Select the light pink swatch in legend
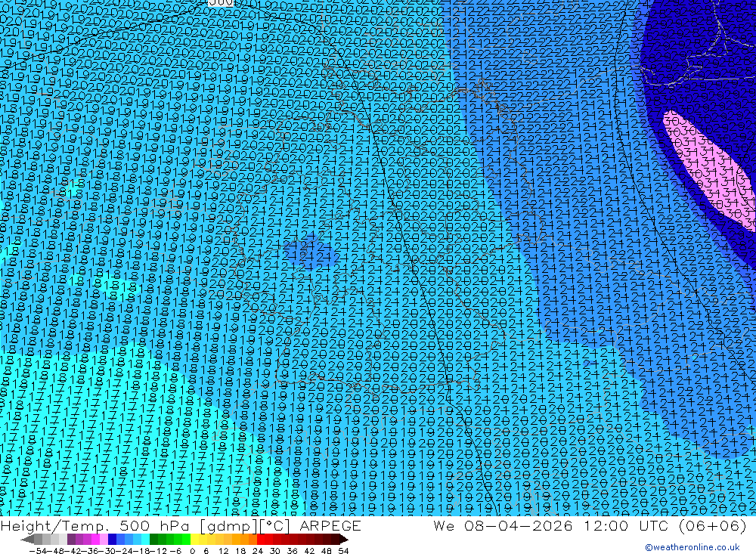 coord(104,539)
